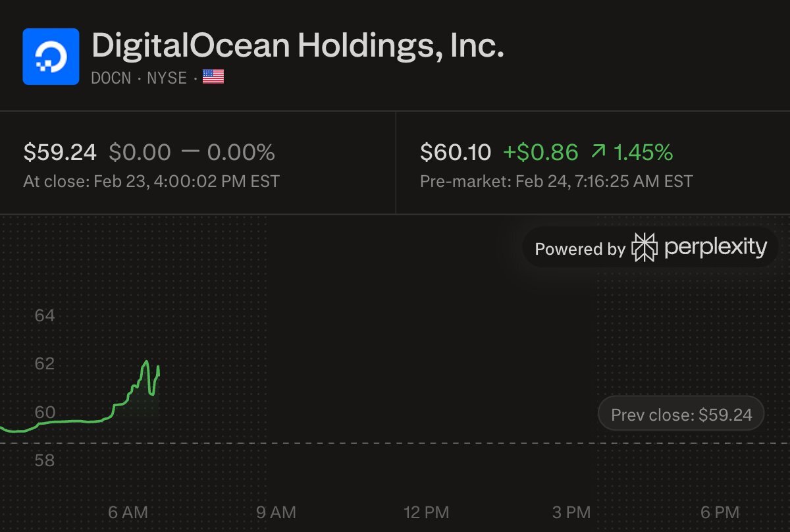Click the $60.10 pre-market price
Screen dimensions: 790x532
pyautogui.click(x=456, y=153)
